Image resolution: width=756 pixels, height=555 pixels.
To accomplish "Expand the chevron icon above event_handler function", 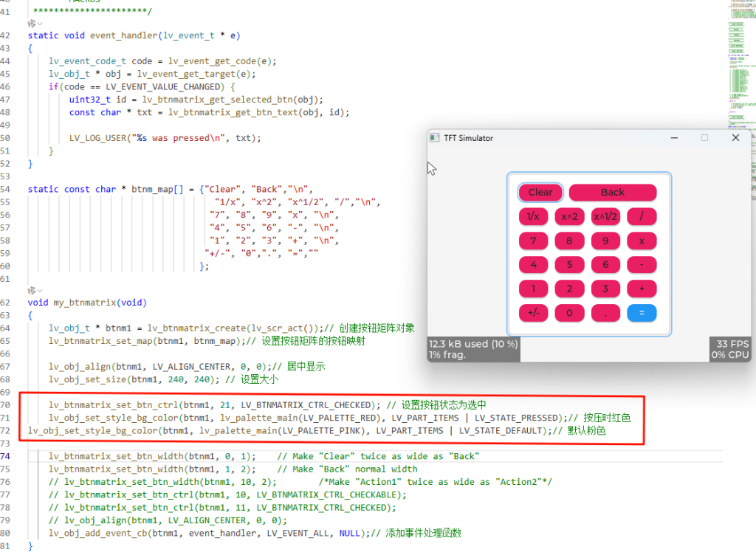I will (x=35, y=24).
